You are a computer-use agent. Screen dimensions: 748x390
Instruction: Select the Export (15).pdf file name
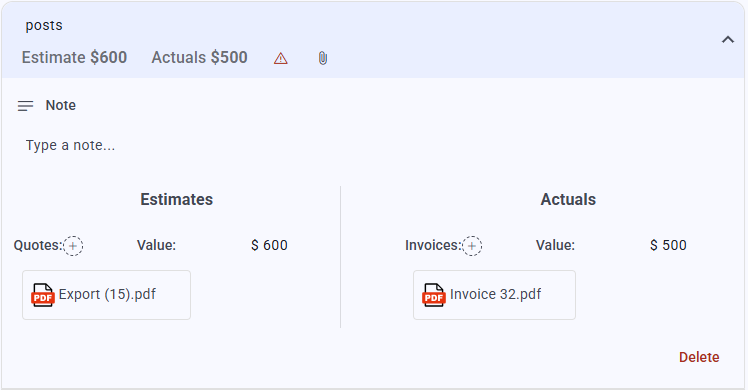click(x=107, y=294)
